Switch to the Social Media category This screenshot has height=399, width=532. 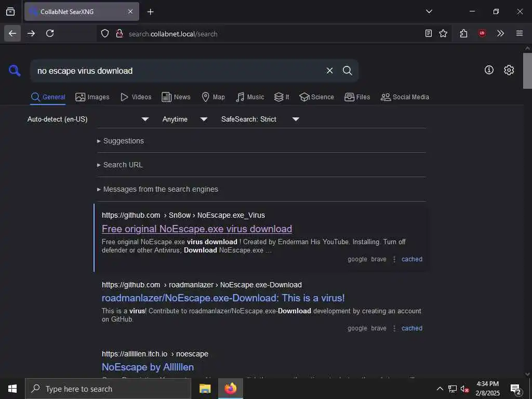(404, 97)
